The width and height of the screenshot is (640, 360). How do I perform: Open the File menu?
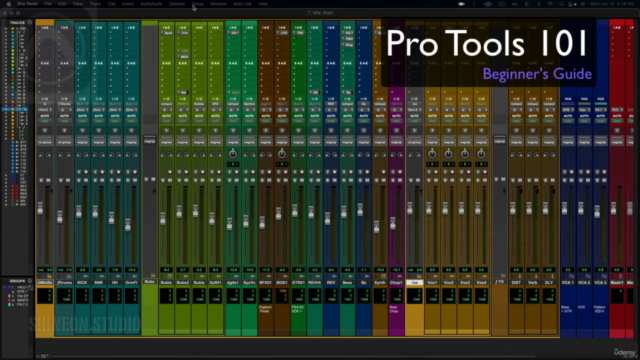(48, 4)
